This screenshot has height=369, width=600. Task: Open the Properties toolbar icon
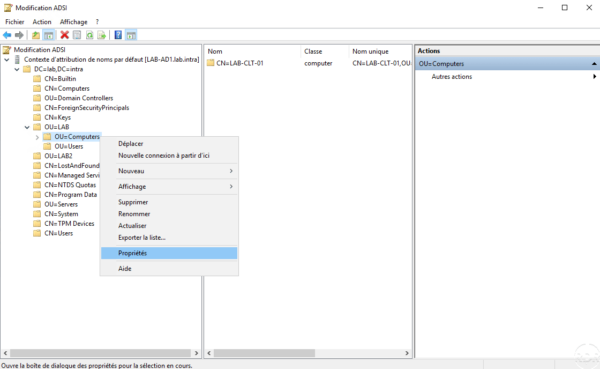pos(77,35)
